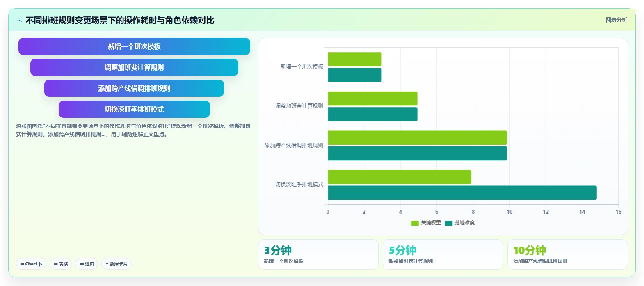Click the header title 不同排班规则变更场景下的操作耗时与角色依赖对比

point(120,20)
